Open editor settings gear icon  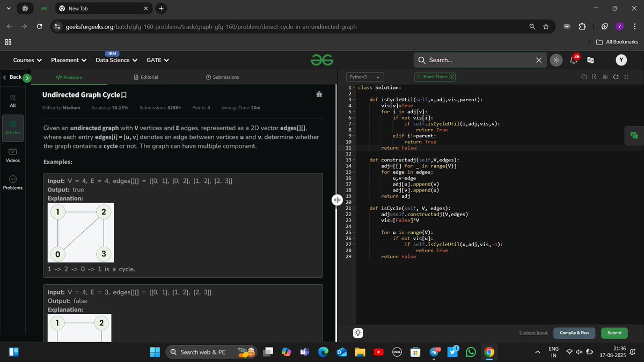pos(605,77)
